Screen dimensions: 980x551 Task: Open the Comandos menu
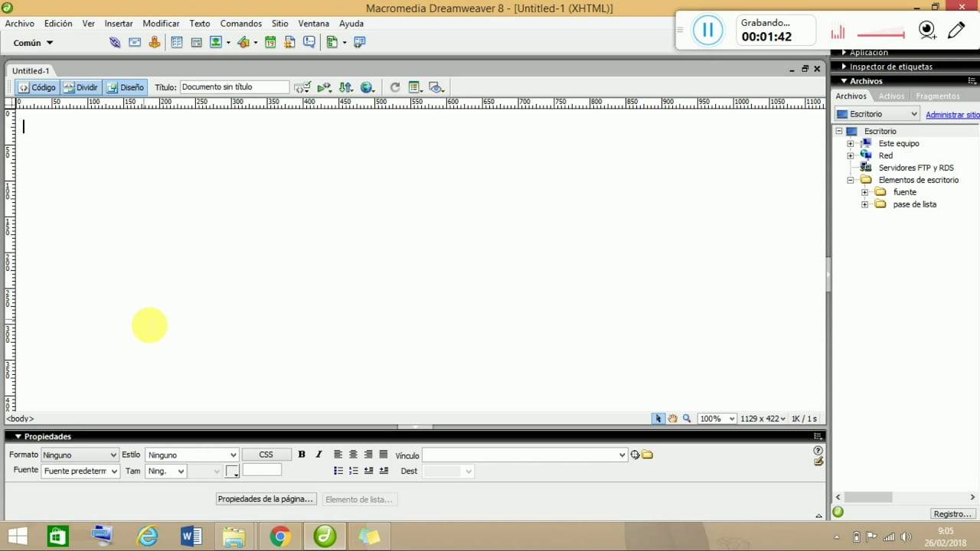[x=240, y=24]
